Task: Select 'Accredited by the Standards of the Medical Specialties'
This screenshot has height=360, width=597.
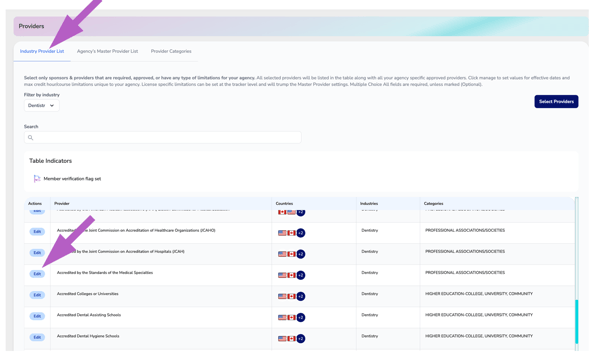Action: click(x=105, y=272)
